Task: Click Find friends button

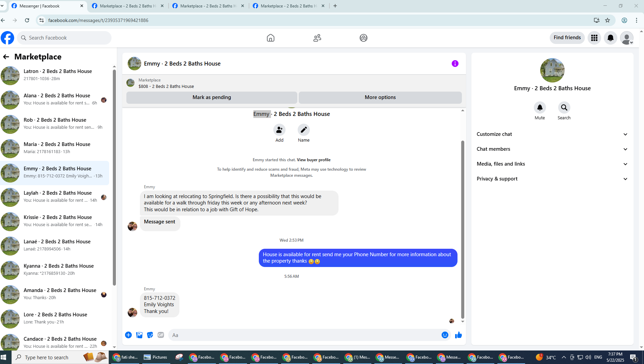Action: point(567,38)
